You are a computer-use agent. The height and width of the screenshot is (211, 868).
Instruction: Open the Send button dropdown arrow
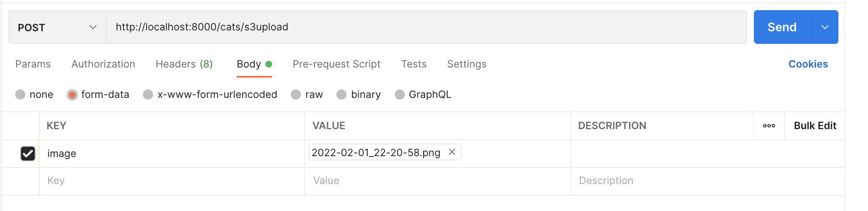[x=824, y=27]
